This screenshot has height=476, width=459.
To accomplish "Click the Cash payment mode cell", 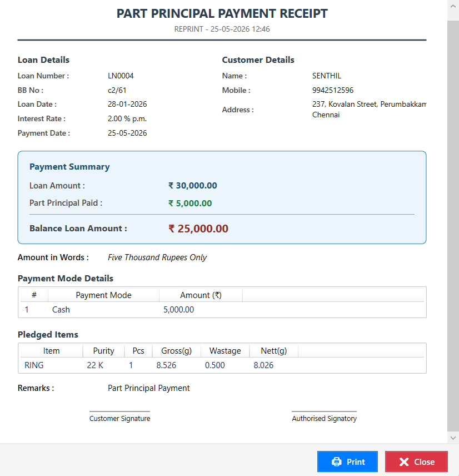I will [61, 310].
